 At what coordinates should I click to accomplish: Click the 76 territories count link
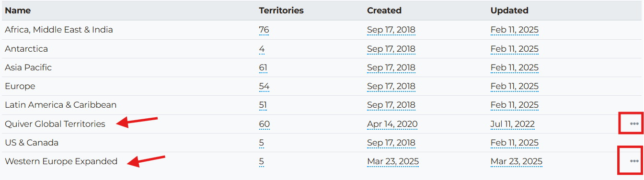click(x=264, y=30)
